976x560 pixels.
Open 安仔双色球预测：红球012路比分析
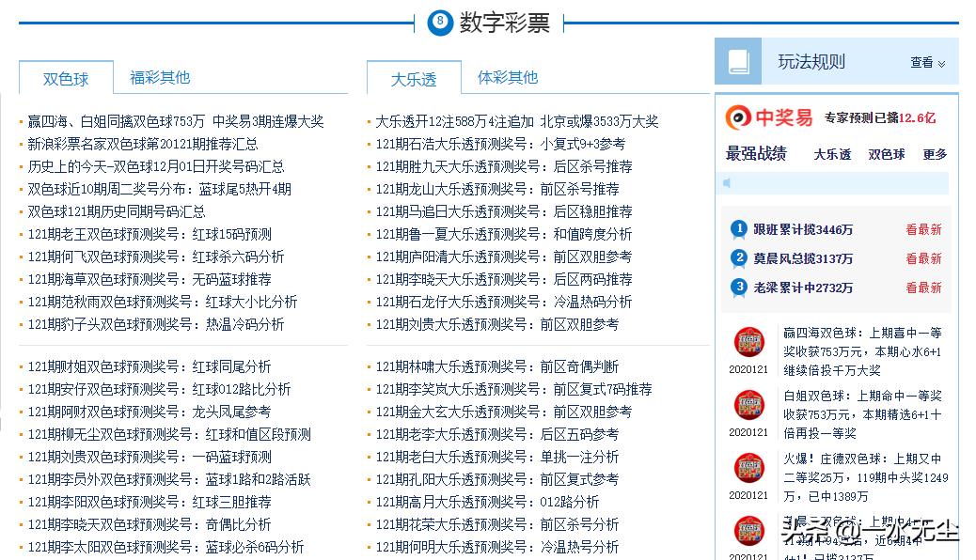[159, 390]
